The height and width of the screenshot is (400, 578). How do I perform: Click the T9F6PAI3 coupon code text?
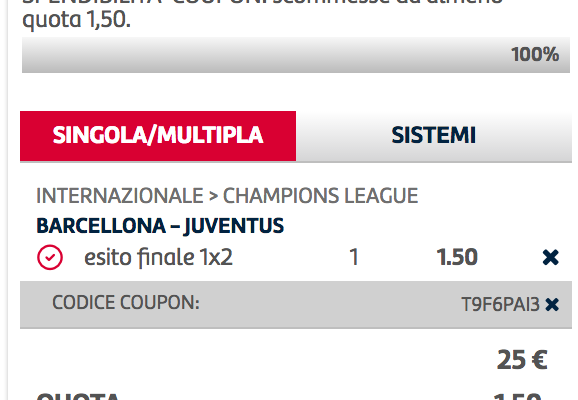pos(500,305)
